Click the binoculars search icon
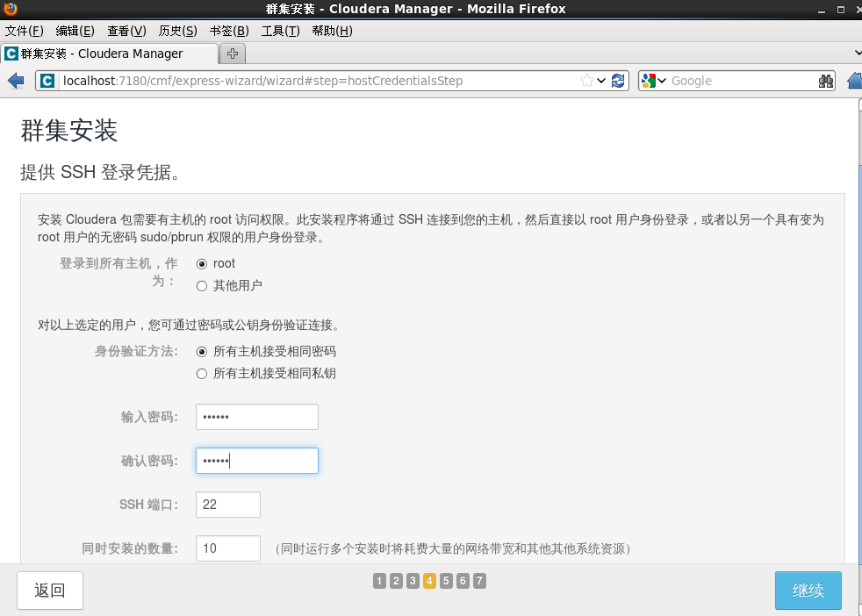 tap(826, 82)
